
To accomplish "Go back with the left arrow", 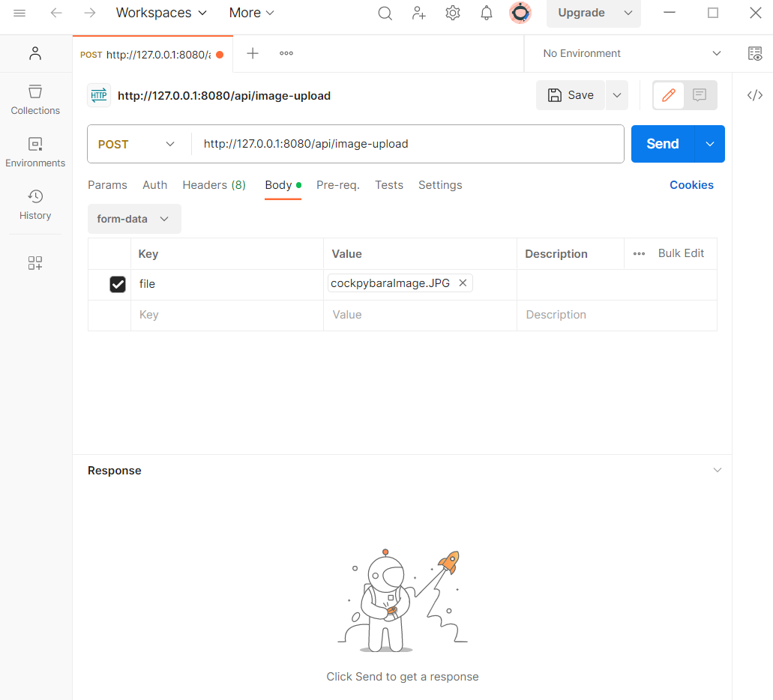I will (56, 13).
